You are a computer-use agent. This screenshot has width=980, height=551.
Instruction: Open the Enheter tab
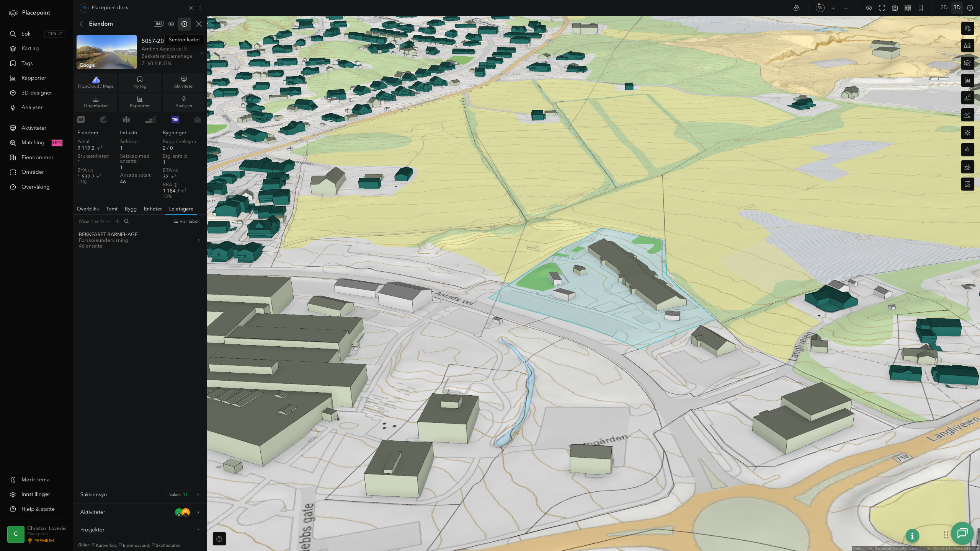153,209
